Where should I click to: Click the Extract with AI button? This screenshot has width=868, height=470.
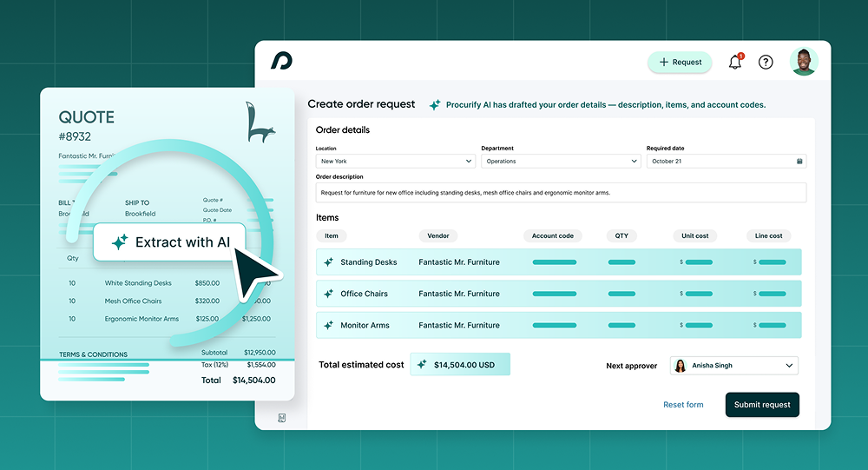170,242
